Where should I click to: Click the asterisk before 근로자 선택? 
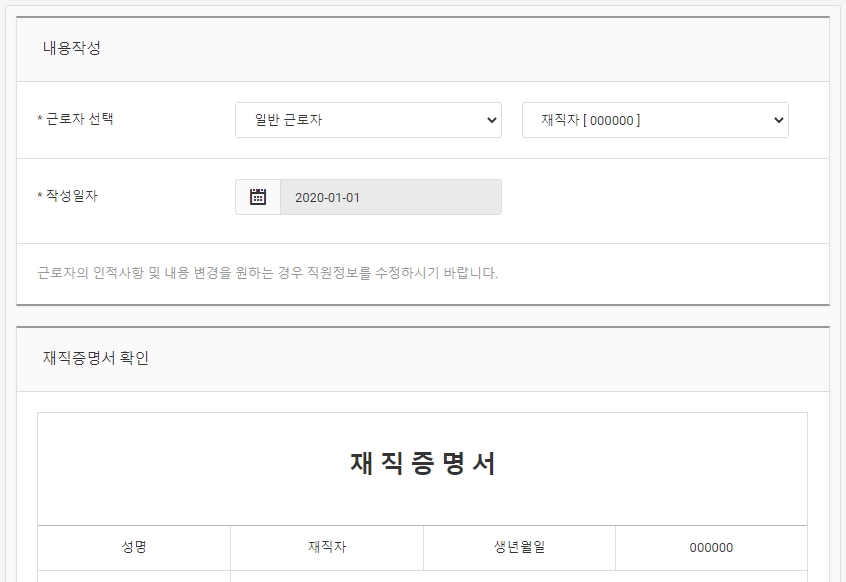coord(40,119)
